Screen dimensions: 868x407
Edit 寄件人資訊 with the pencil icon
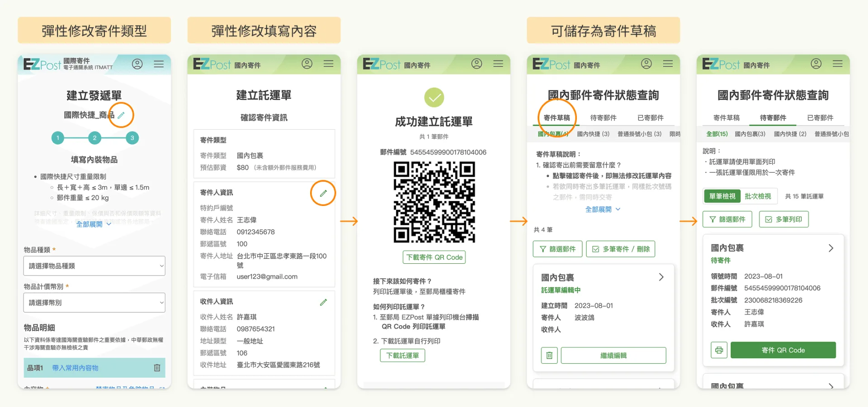click(323, 193)
